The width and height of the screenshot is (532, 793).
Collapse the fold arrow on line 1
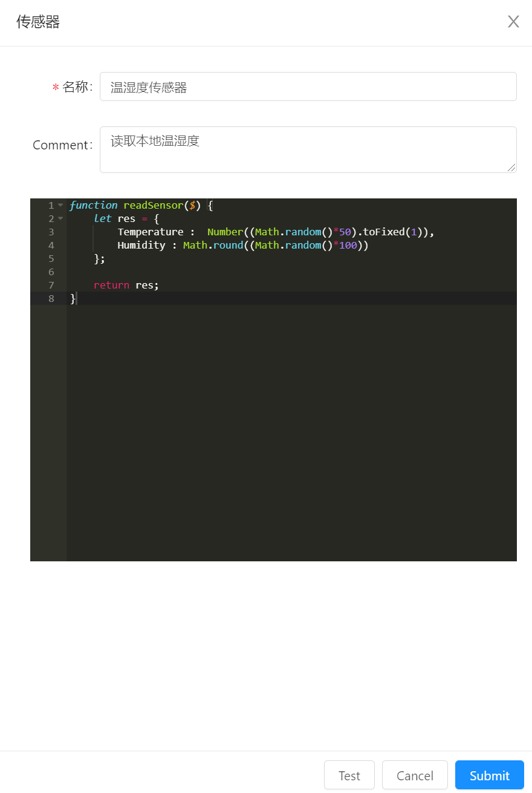pos(60,206)
